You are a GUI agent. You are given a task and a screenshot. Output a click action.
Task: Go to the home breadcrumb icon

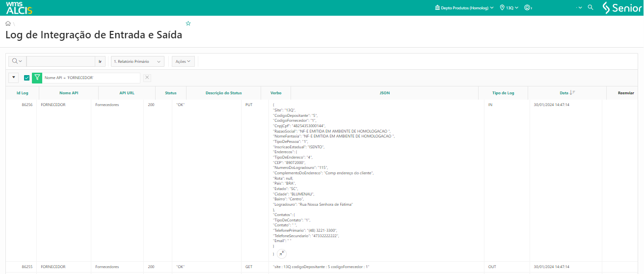coord(8,23)
